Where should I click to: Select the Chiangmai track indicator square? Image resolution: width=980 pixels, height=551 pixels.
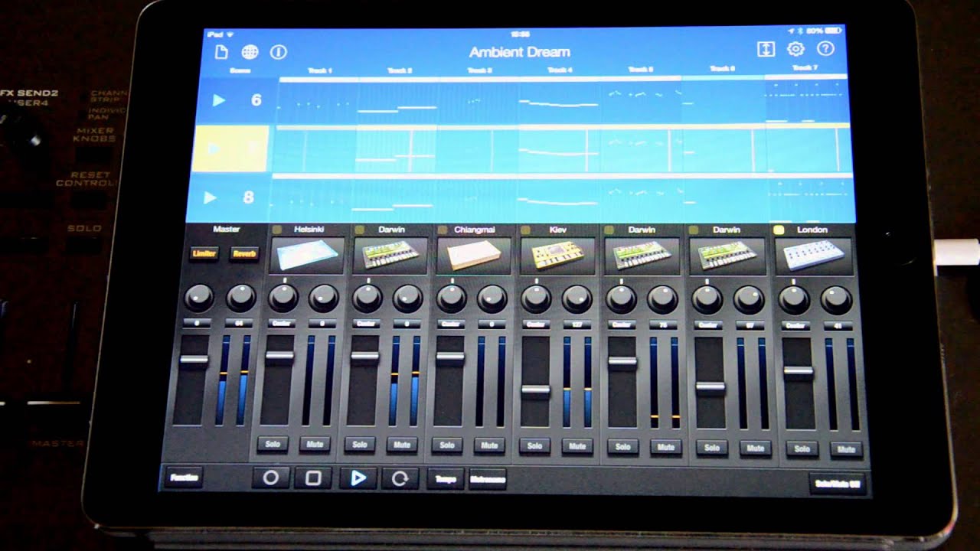[442, 229]
